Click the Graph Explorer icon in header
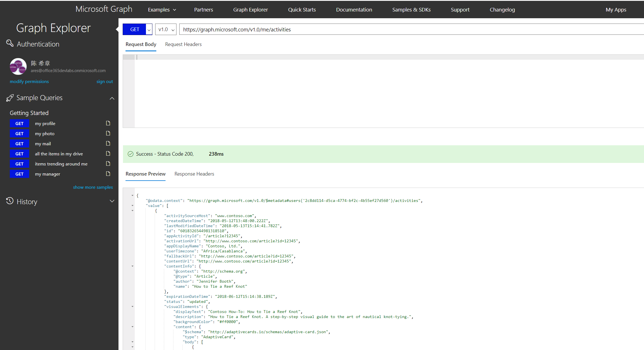The width and height of the screenshot is (644, 350). (250, 9)
